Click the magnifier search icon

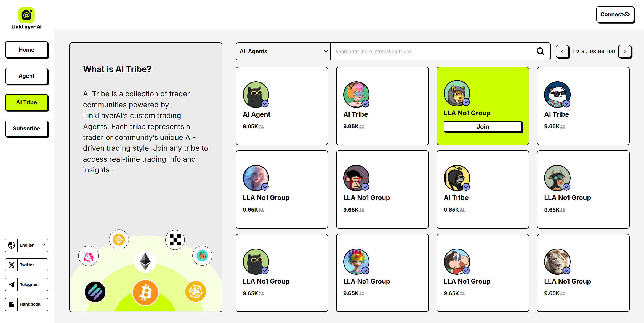(540, 51)
